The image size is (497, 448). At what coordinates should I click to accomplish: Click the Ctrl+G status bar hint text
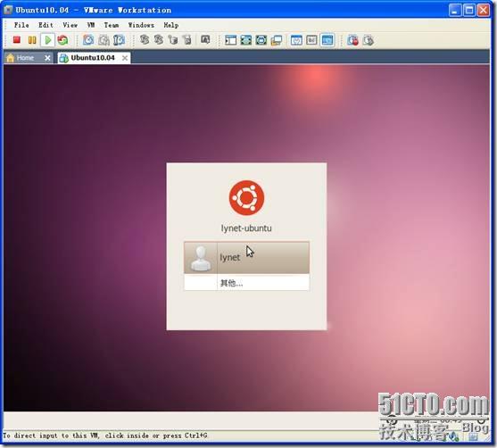(105, 436)
